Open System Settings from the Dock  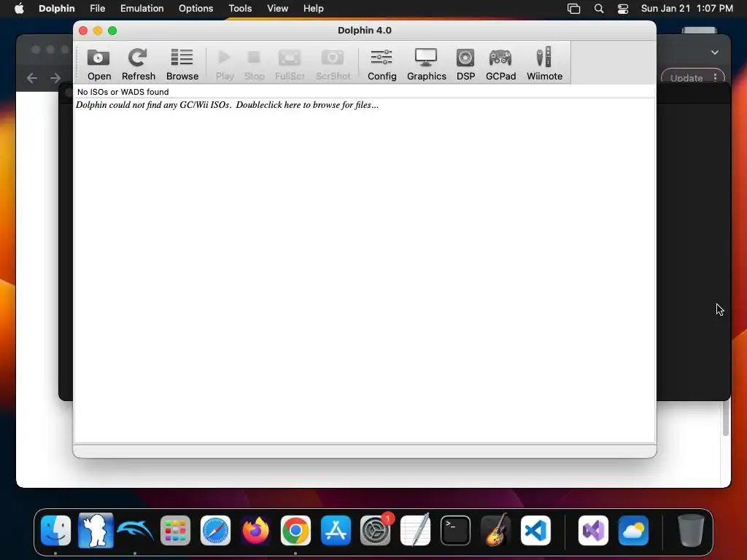pos(376,531)
